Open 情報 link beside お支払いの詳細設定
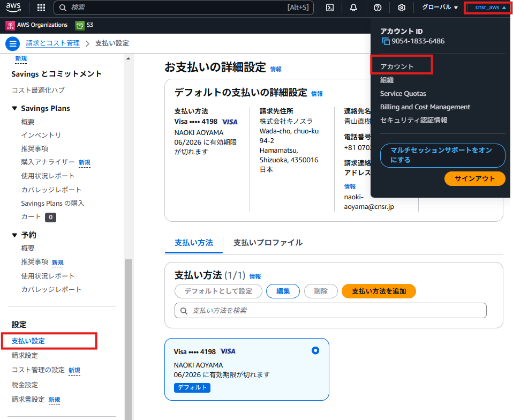Screen dimensions: 513x420 [x=276, y=69]
